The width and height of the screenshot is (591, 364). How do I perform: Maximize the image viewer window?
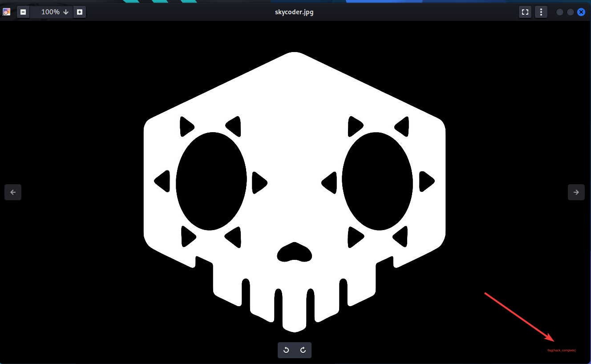571,12
